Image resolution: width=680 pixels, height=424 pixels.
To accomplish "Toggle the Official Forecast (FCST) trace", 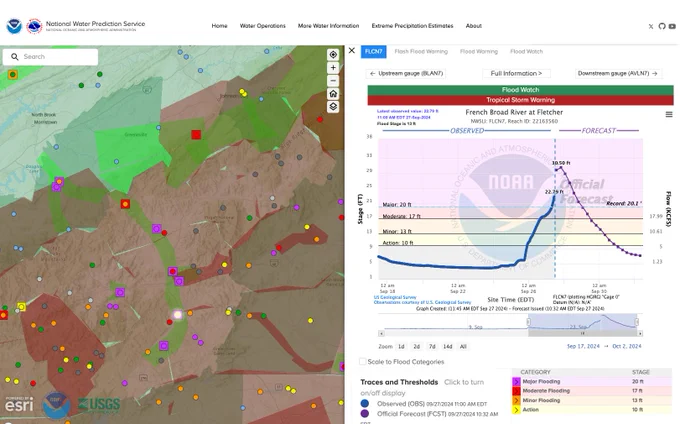I will 365,414.
